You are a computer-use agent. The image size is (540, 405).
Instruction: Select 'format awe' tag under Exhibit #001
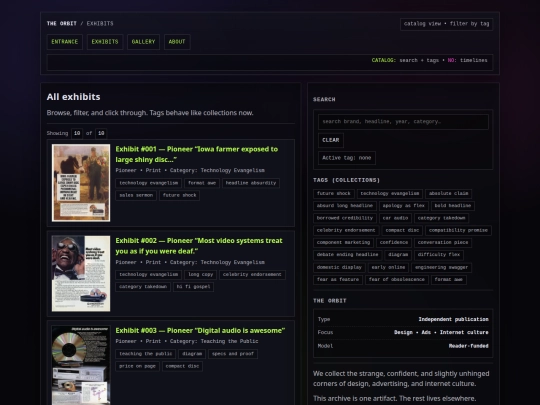coord(202,183)
